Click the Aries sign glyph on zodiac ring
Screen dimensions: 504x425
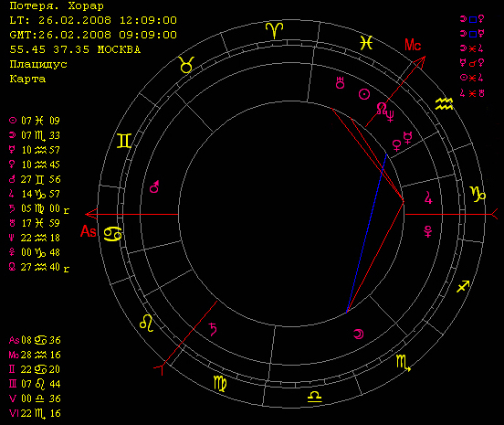pos(274,30)
